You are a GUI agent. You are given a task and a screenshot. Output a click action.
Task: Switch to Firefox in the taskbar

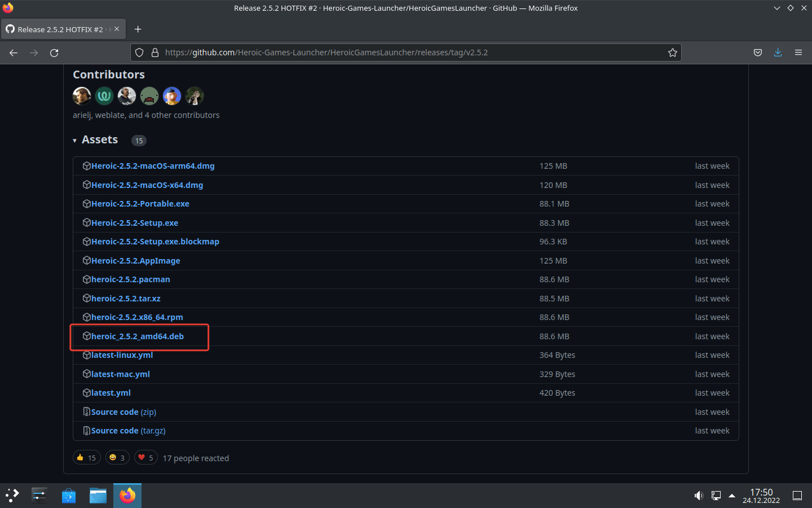[127, 496]
